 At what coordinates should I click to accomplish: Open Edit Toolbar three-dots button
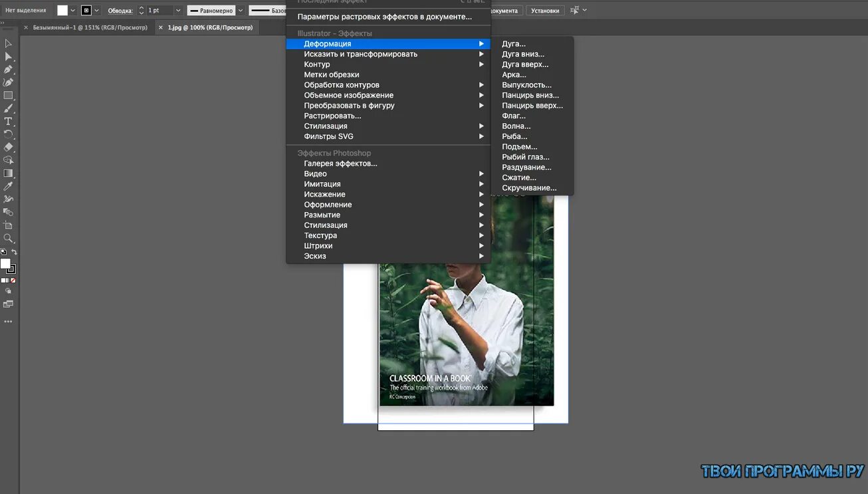pyautogui.click(x=8, y=322)
